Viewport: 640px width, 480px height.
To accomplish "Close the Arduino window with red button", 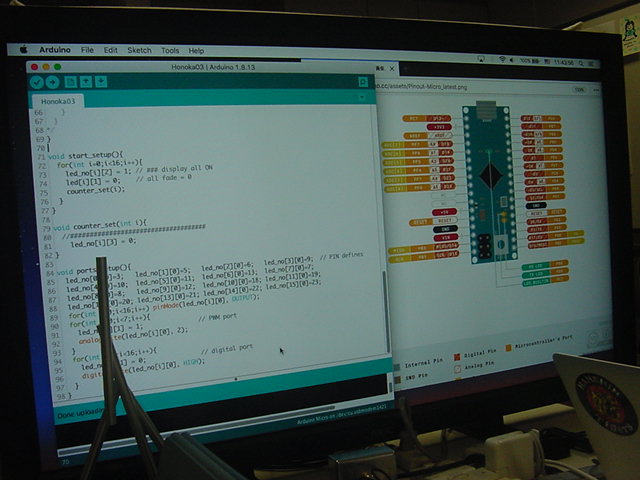I will pyautogui.click(x=34, y=67).
